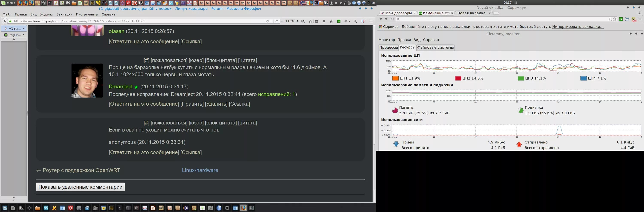Open the Справка menu in system monitor
This screenshot has width=644, height=212.
pyautogui.click(x=431, y=40)
